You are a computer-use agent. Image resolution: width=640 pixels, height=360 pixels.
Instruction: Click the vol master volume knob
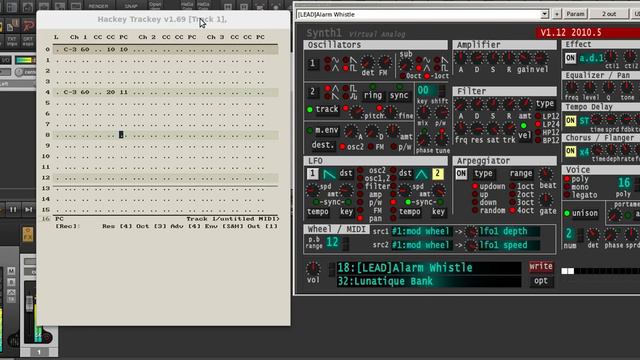tap(313, 268)
